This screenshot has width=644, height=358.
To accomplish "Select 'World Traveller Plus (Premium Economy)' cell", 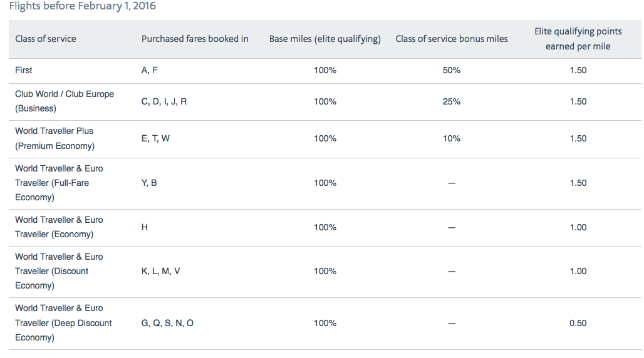I will (55, 138).
